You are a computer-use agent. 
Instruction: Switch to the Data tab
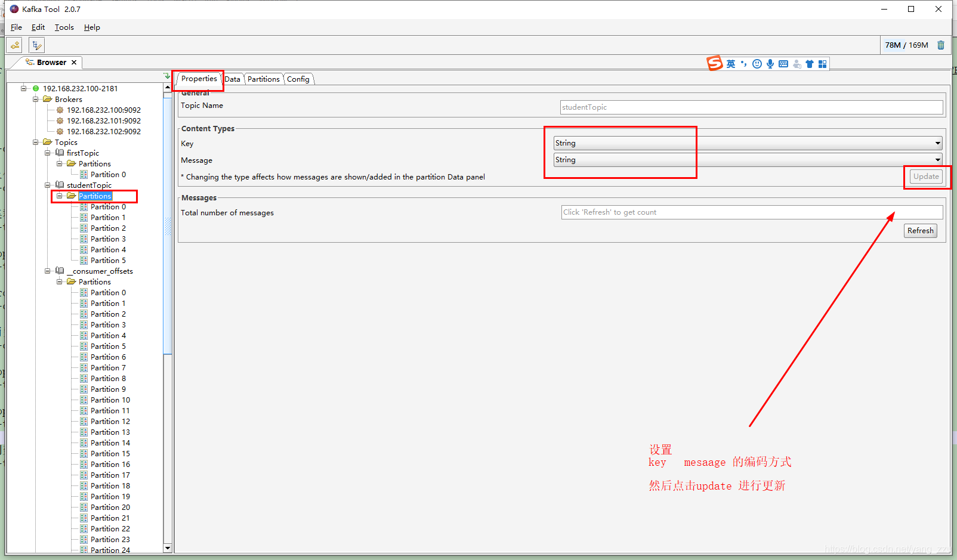coord(233,79)
